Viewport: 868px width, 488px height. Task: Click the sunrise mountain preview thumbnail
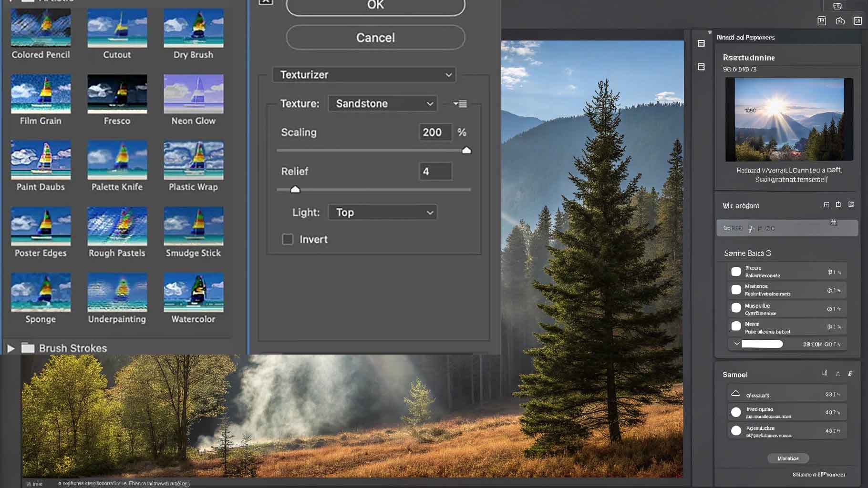[x=789, y=120]
